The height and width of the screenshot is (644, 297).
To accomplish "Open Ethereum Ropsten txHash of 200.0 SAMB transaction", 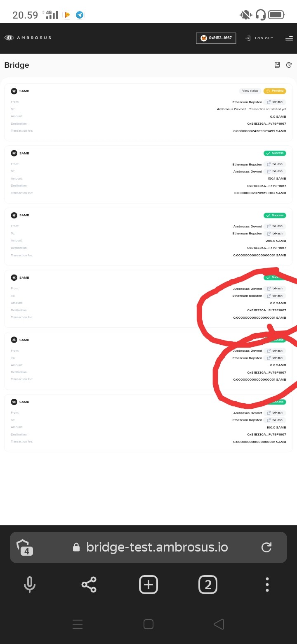I will pyautogui.click(x=275, y=234).
